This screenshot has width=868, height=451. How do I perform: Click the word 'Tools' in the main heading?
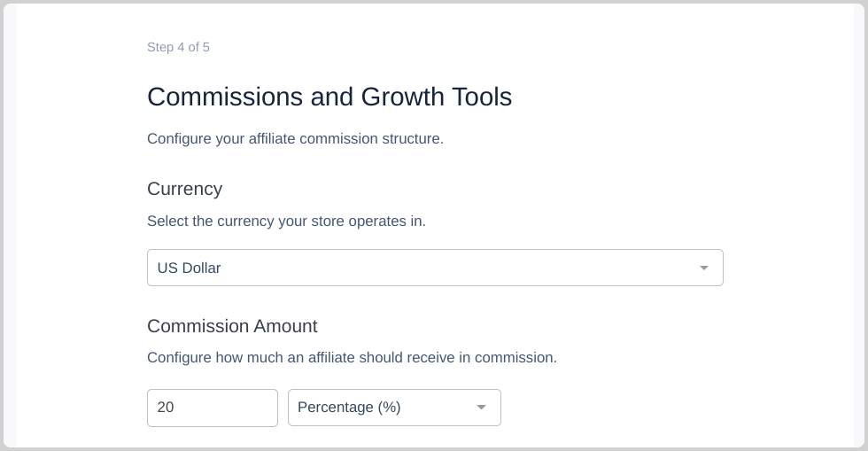coord(482,97)
